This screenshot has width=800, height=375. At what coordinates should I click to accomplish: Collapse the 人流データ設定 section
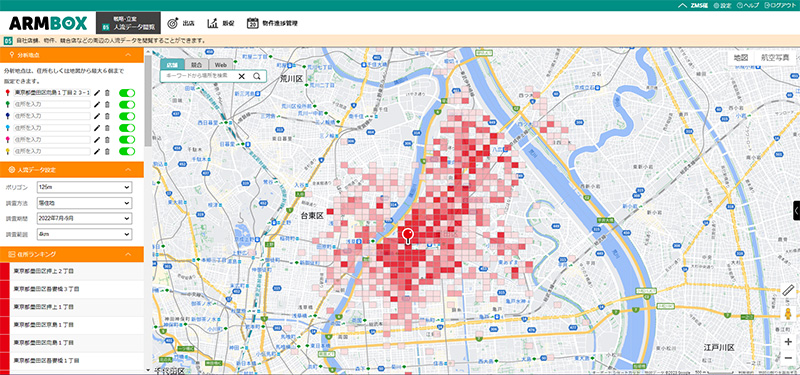[129, 169]
